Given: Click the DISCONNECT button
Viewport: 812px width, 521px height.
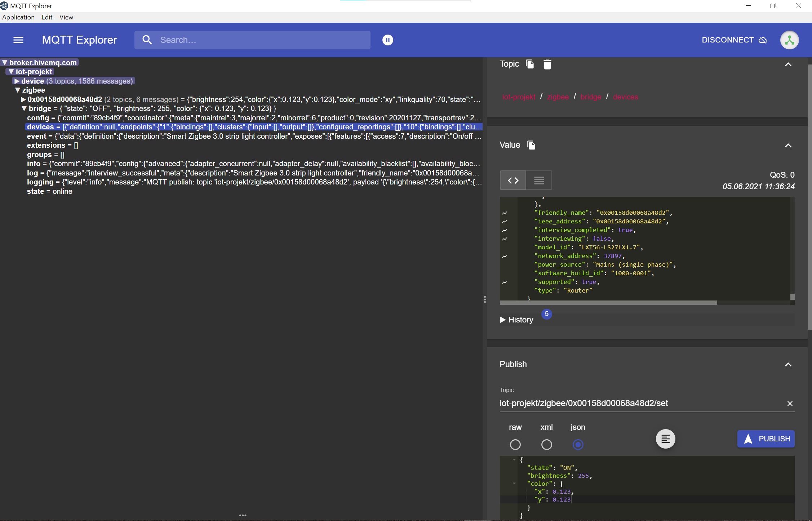Looking at the screenshot, I should [735, 40].
